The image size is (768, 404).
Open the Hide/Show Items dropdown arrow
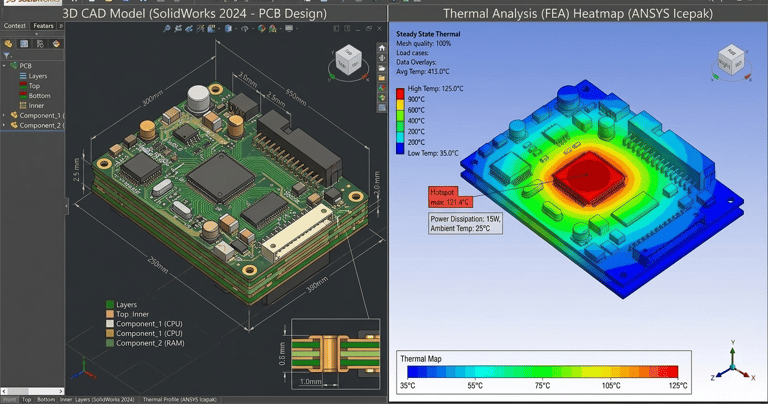coord(253,29)
